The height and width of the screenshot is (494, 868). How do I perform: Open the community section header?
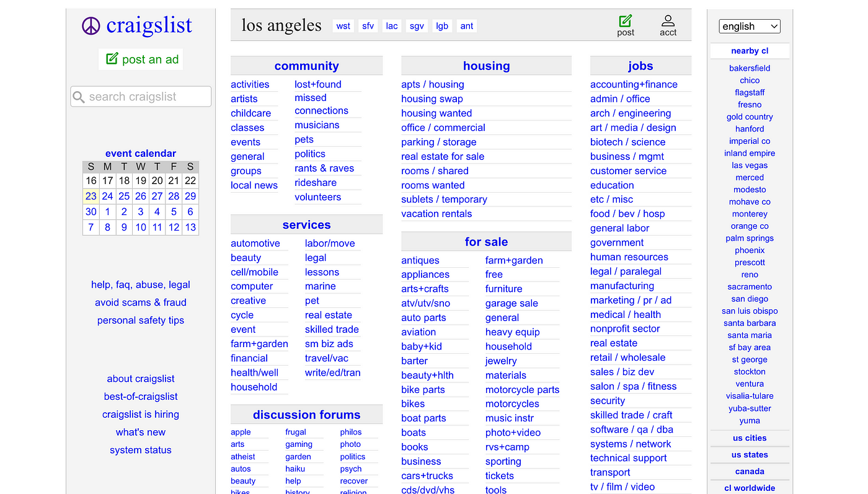tap(306, 66)
